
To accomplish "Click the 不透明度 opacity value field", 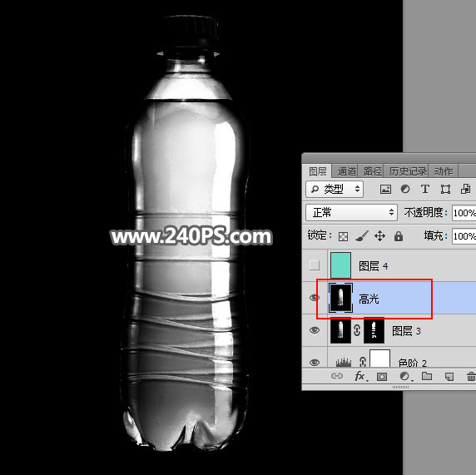I will [464, 213].
